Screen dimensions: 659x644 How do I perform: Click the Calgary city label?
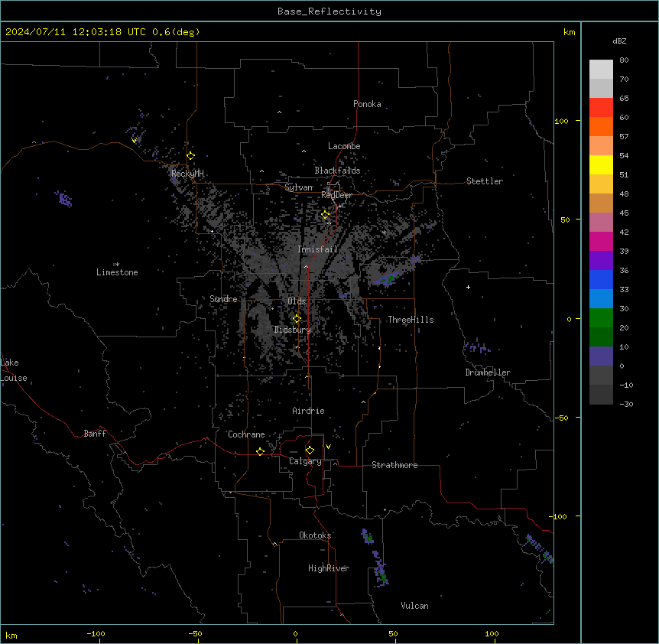(306, 461)
